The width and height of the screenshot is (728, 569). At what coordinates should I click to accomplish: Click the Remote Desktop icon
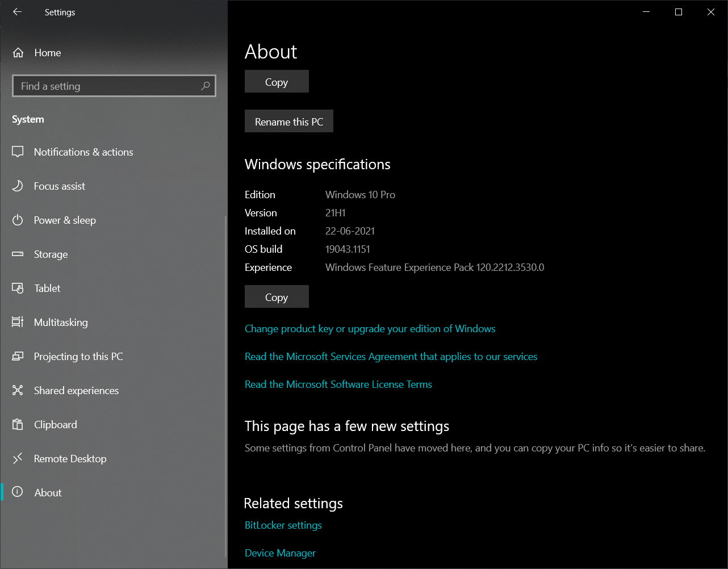(18, 458)
